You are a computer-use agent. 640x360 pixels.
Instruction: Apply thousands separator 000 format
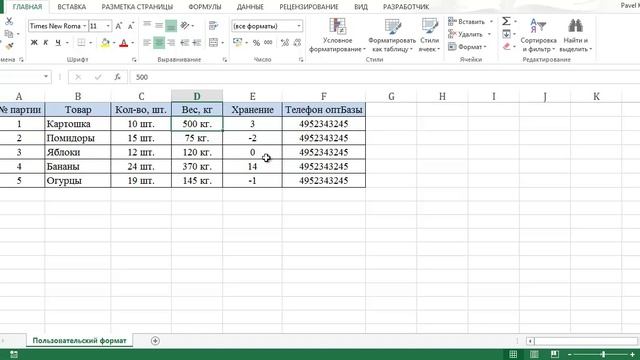(x=268, y=42)
